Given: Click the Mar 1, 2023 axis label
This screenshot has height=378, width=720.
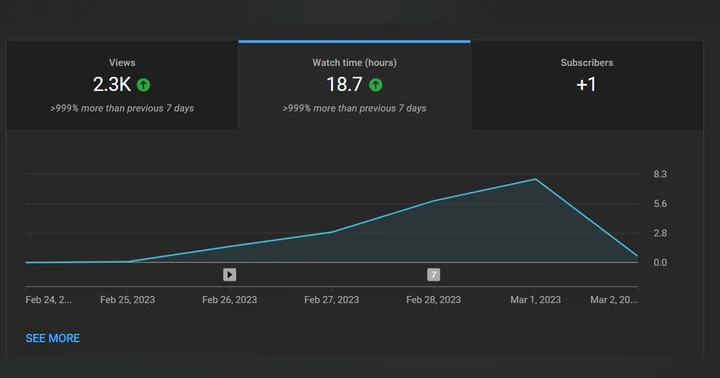Looking at the screenshot, I should click(x=535, y=300).
